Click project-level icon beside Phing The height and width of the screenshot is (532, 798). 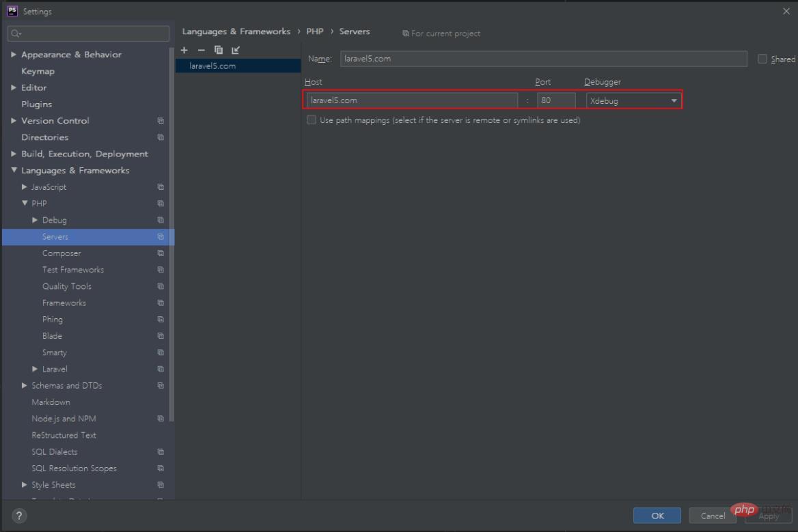tap(161, 319)
